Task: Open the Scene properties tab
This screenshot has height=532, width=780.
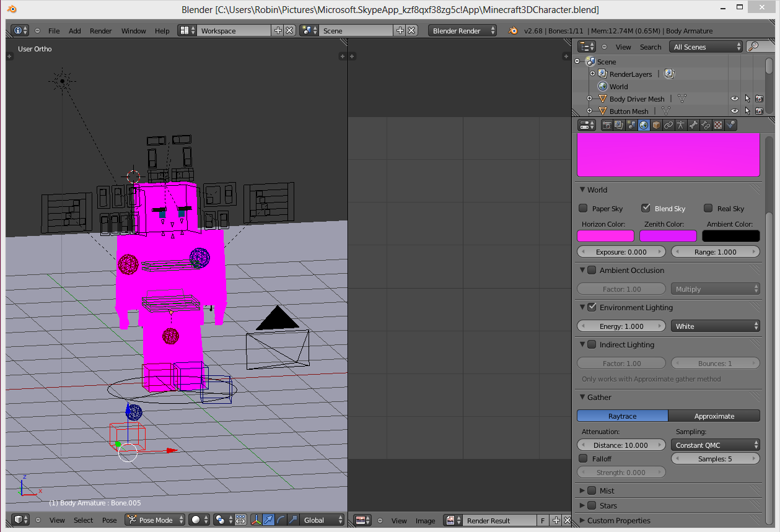Action: click(631, 125)
